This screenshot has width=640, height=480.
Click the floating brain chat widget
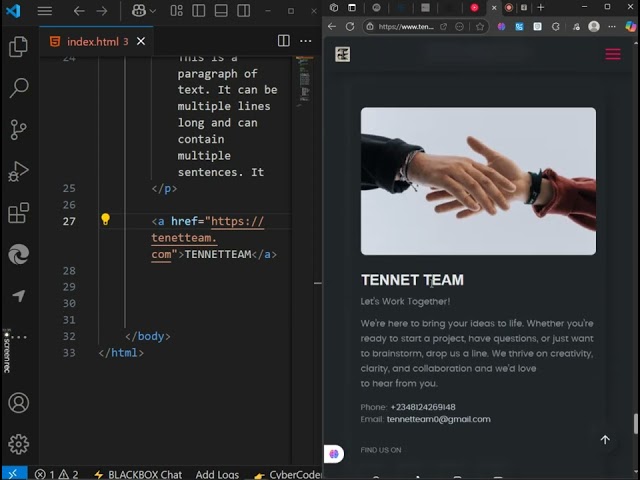334,454
